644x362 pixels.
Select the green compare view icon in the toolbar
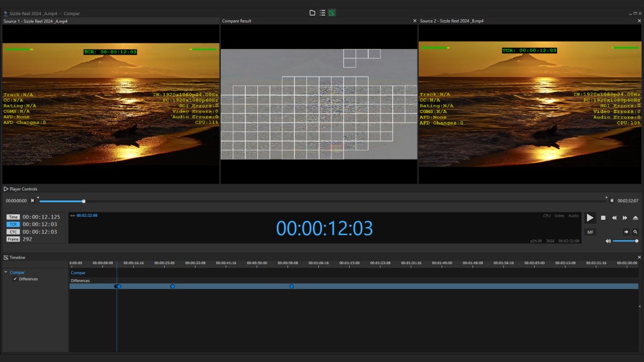pos(331,12)
